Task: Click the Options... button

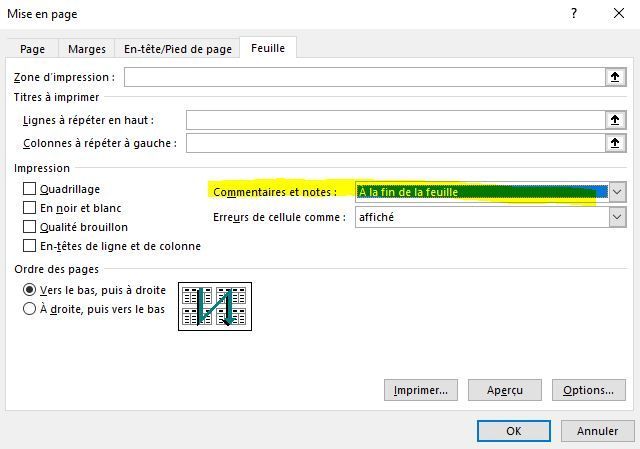Action: tap(589, 390)
